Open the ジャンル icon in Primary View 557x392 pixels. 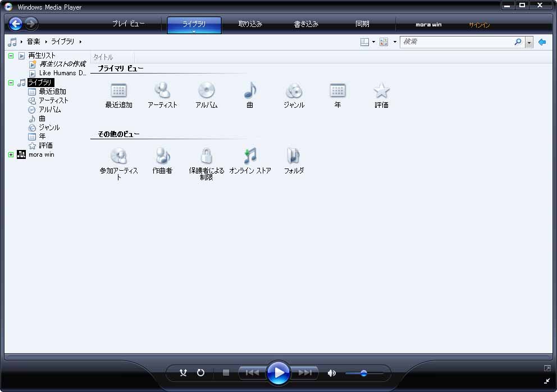[294, 90]
